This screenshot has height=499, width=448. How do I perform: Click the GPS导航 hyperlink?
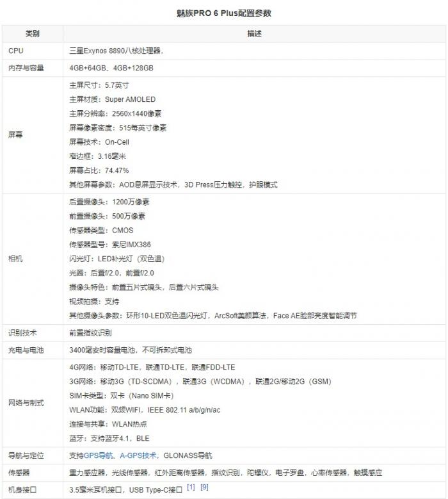[x=99, y=455]
